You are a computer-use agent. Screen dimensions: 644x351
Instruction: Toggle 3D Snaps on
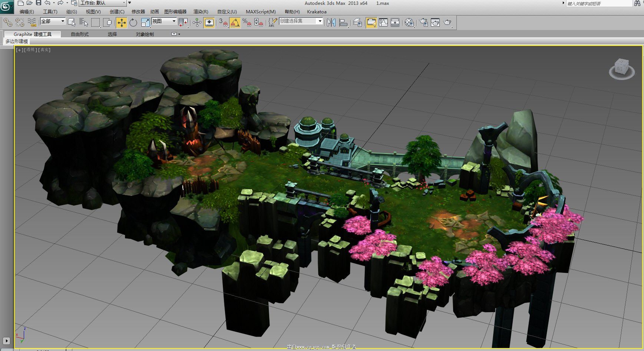(223, 23)
